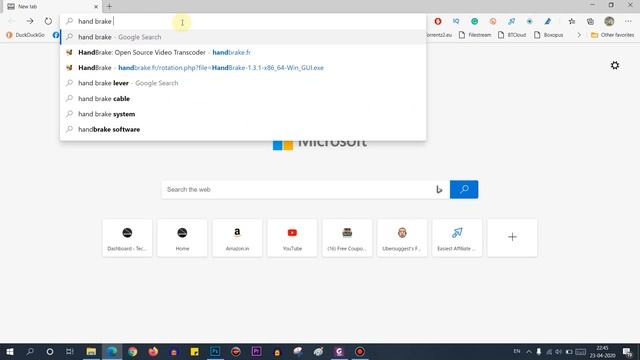Open BTCloud bookmark
This screenshot has height=360, width=640.
512,35
